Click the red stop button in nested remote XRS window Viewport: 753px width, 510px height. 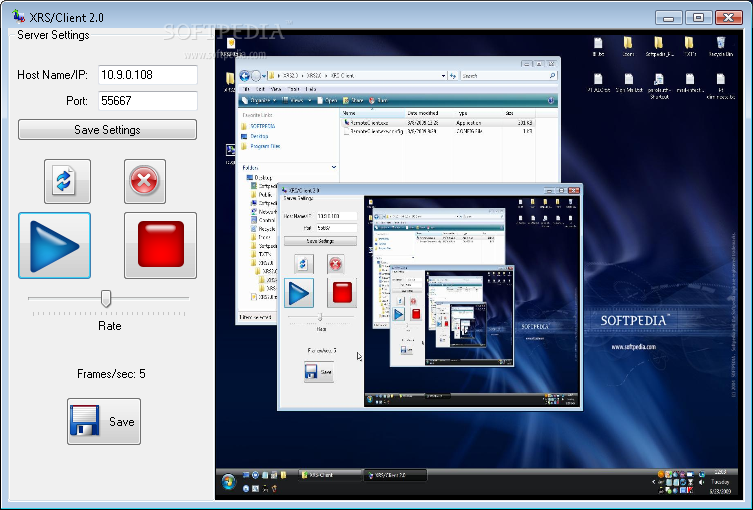(x=342, y=292)
